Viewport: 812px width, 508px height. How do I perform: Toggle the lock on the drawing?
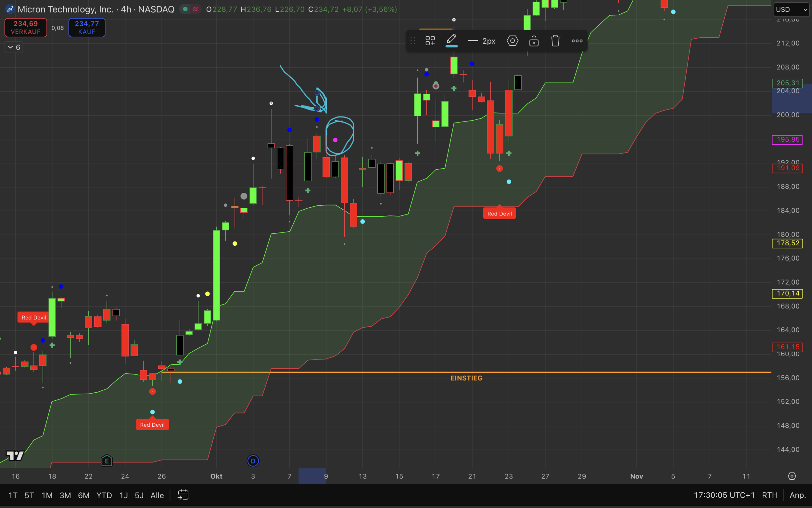[x=534, y=41]
